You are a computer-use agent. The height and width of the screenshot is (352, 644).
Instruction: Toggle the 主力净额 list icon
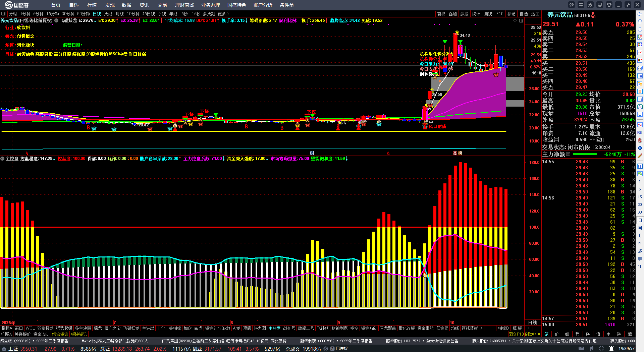tap(568, 154)
